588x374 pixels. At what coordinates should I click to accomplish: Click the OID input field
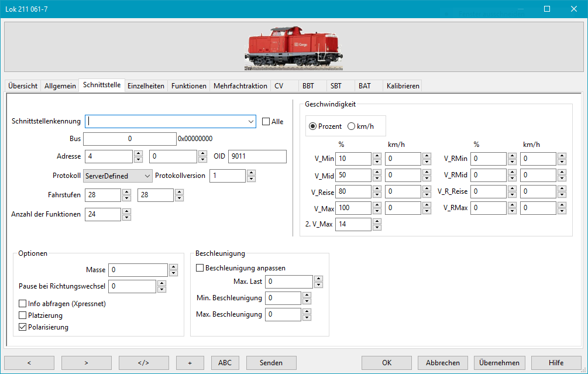257,156
